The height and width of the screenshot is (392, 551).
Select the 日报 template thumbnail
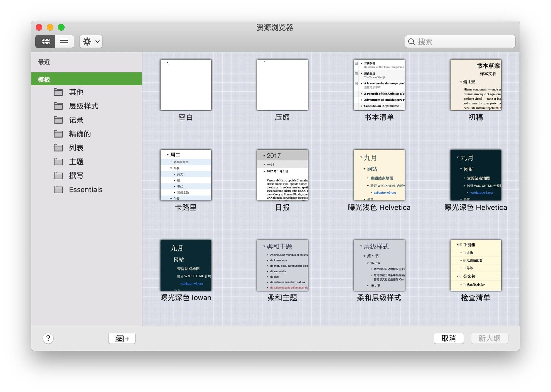coord(282,175)
